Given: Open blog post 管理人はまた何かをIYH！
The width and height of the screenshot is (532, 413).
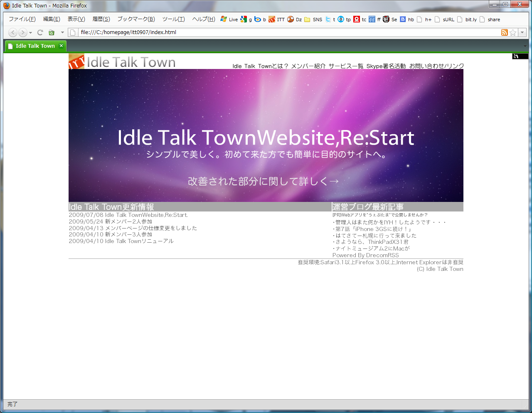Looking at the screenshot, I should click(x=389, y=222).
